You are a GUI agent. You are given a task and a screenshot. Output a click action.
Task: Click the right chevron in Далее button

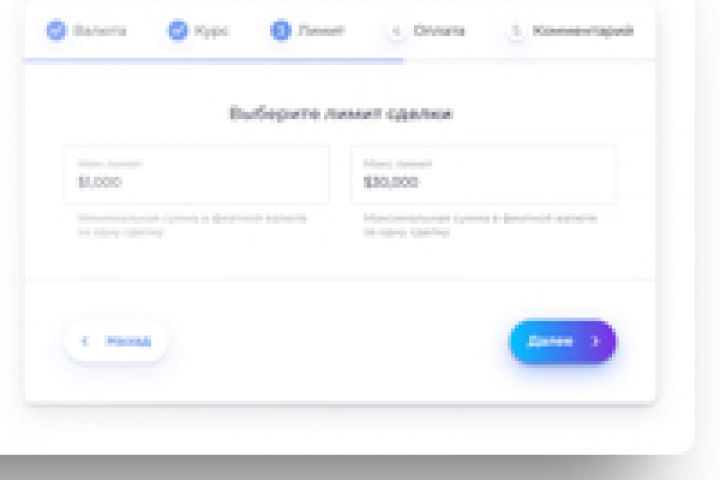pyautogui.click(x=595, y=341)
